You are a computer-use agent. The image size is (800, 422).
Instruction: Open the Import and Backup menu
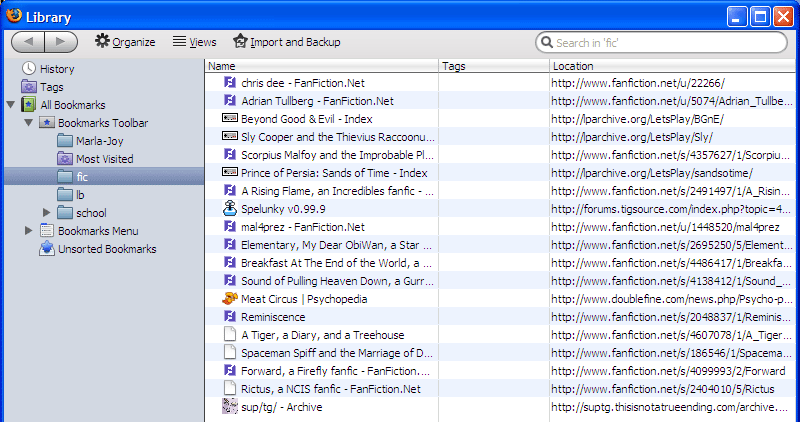(x=286, y=42)
